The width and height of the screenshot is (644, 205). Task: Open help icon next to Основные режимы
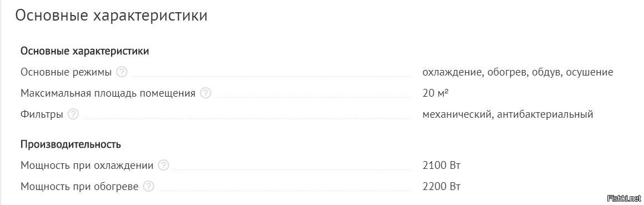coord(122,72)
